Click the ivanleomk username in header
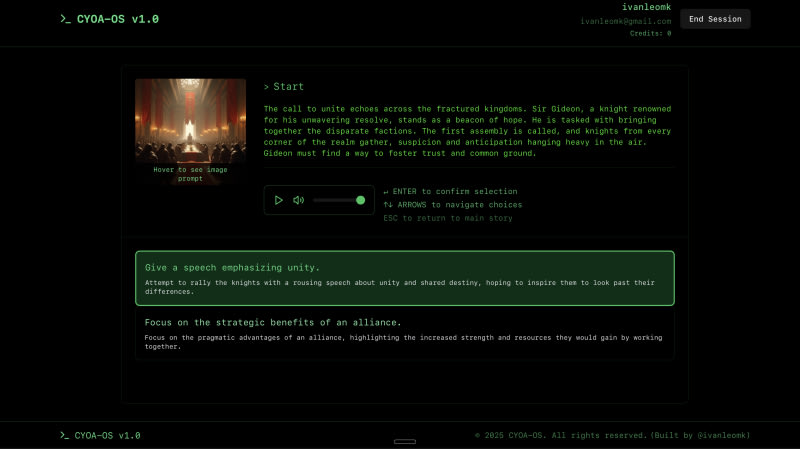 645,7
